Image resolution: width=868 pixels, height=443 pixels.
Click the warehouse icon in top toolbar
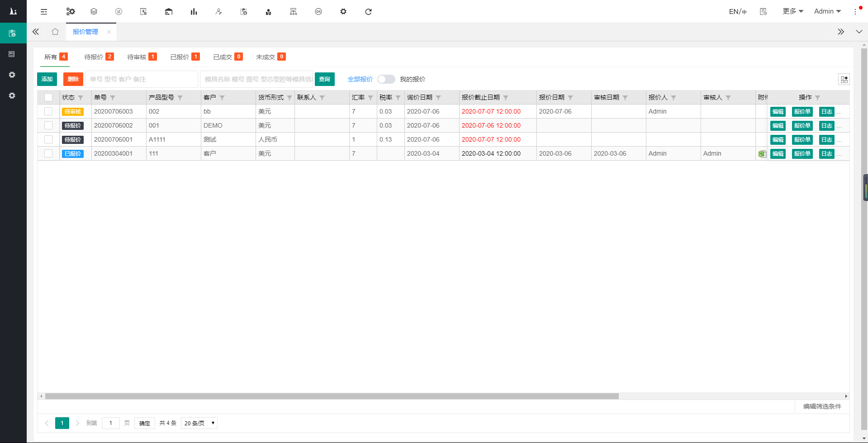169,12
